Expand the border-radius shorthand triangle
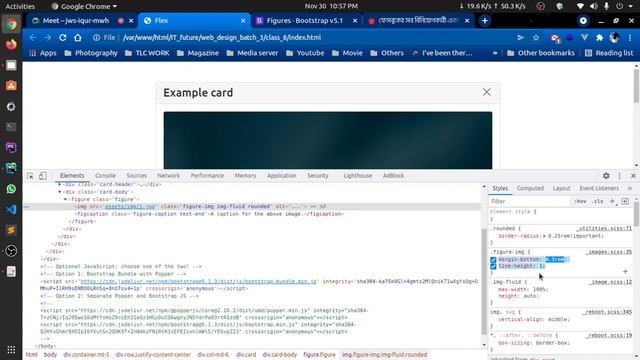Image resolution: width=640 pixels, height=360 pixels. pos(544,236)
